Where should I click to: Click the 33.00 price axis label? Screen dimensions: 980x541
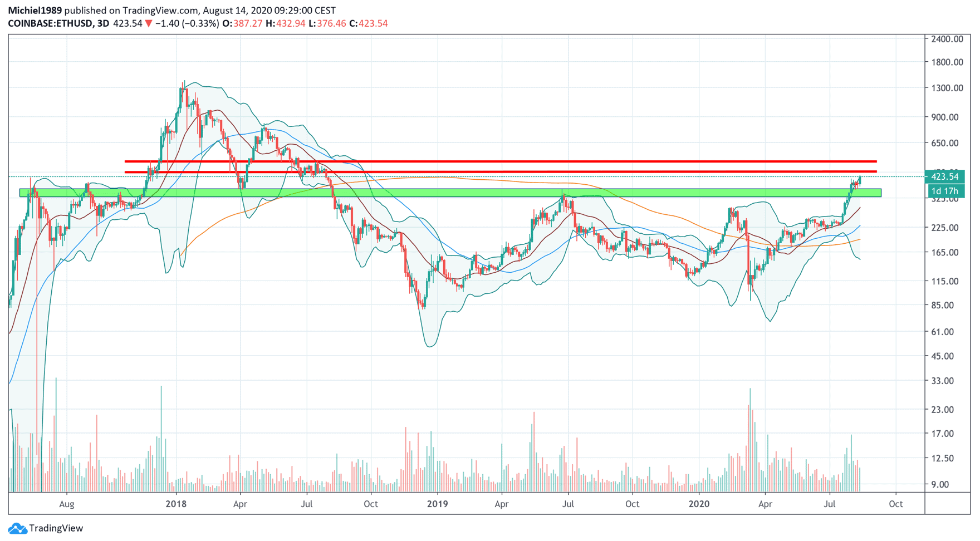point(943,381)
